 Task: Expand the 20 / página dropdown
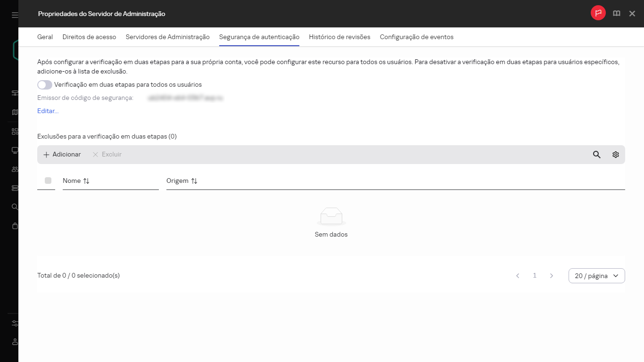pyautogui.click(x=596, y=276)
